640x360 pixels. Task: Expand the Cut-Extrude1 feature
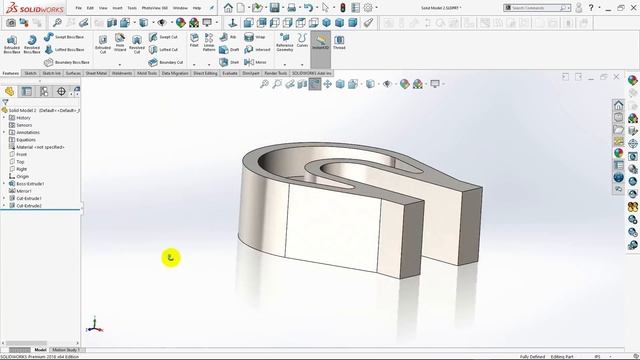tap(4, 198)
